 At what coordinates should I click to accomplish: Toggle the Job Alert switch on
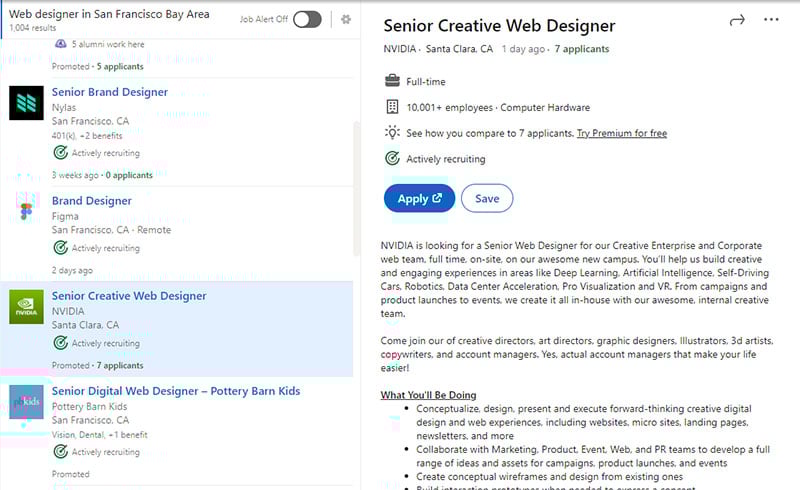(x=307, y=19)
